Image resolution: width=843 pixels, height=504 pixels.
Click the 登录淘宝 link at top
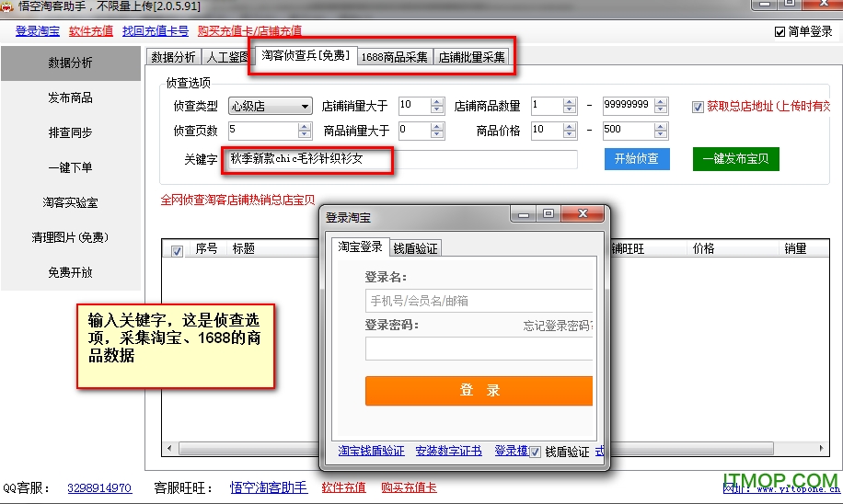point(38,31)
